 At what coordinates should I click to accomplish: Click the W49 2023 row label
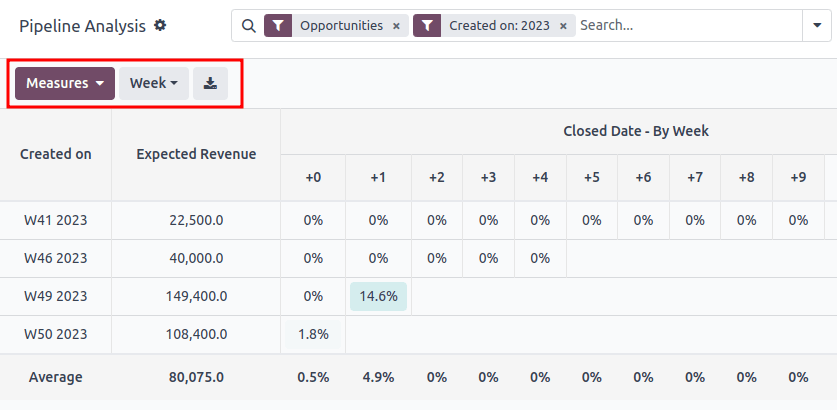(56, 296)
